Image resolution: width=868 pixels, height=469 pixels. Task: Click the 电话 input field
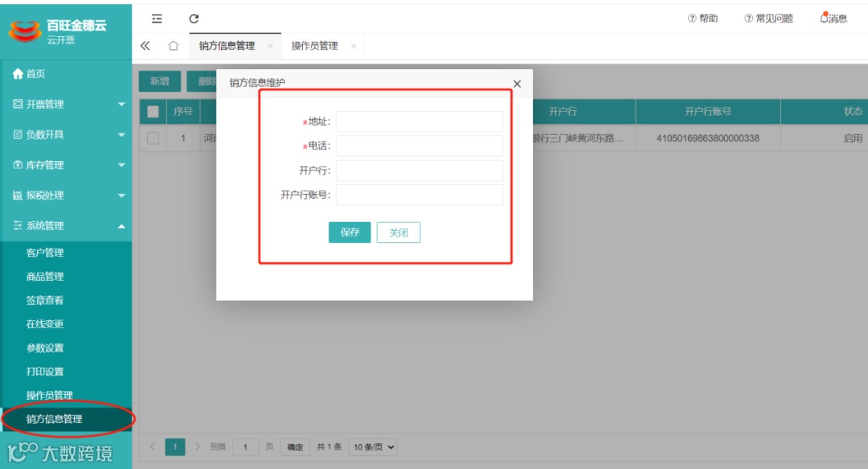coord(421,146)
